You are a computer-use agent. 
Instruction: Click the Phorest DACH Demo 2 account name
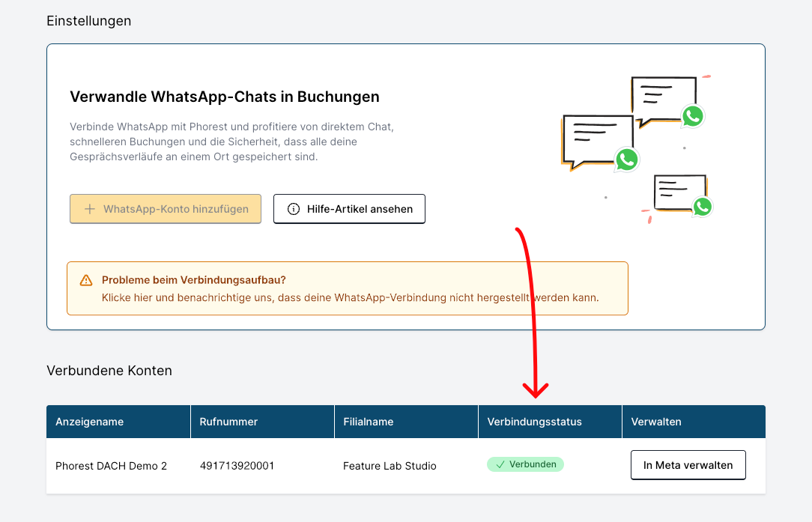[x=111, y=466]
